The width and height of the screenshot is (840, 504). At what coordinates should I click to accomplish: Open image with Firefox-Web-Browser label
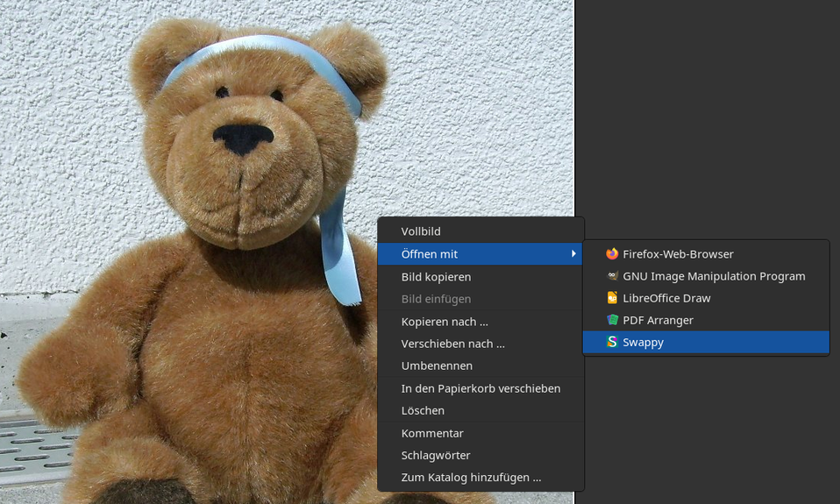click(678, 254)
